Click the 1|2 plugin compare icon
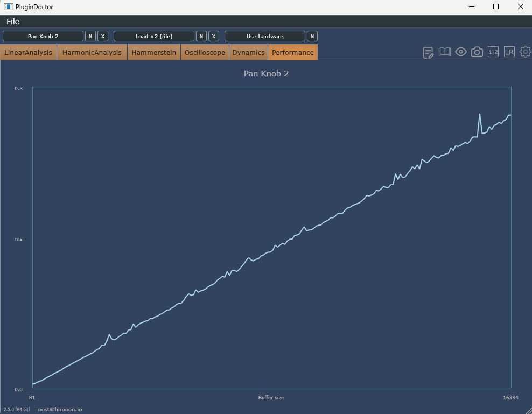Screen dimensions: 532x414 493,52
